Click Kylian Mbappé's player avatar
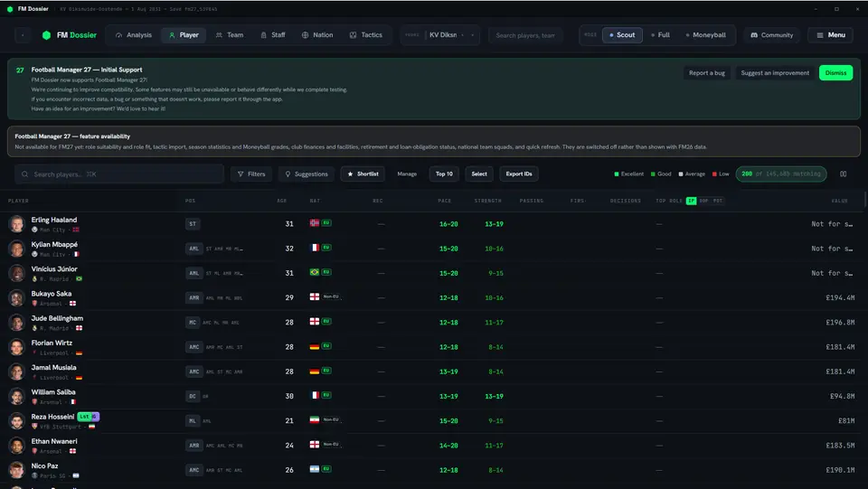868x489 pixels. 16,249
